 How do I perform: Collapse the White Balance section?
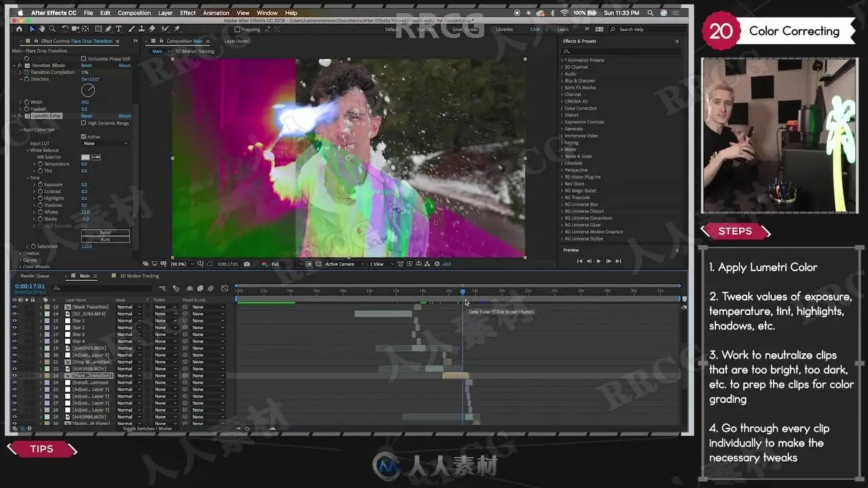(x=27, y=150)
